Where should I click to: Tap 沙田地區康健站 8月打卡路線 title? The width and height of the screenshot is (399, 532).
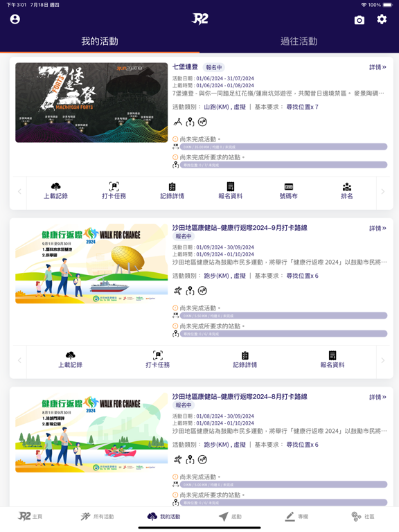pos(240,397)
